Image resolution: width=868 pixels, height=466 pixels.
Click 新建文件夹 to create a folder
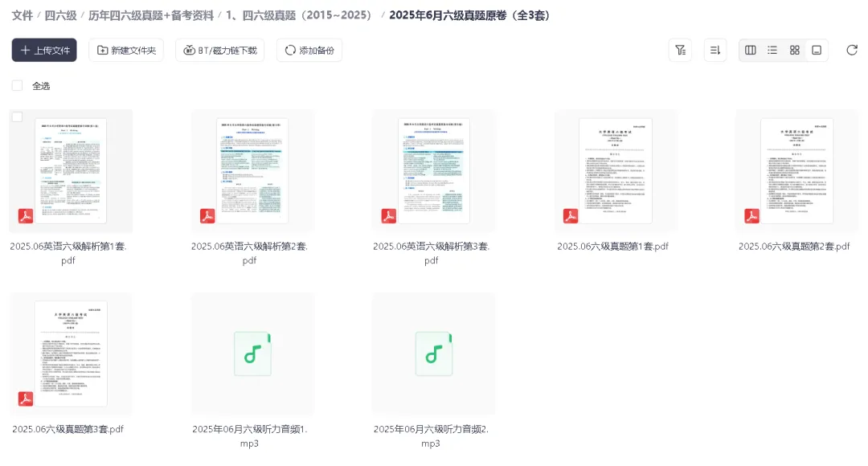click(x=126, y=50)
